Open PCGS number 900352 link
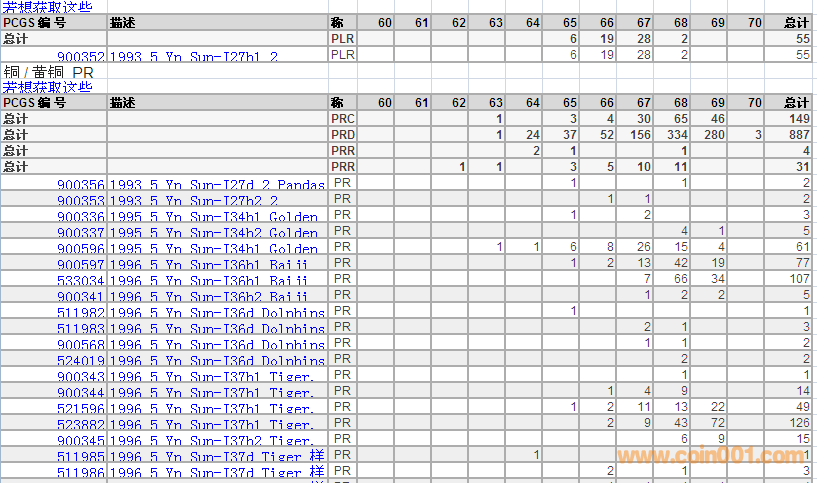 (x=80, y=56)
